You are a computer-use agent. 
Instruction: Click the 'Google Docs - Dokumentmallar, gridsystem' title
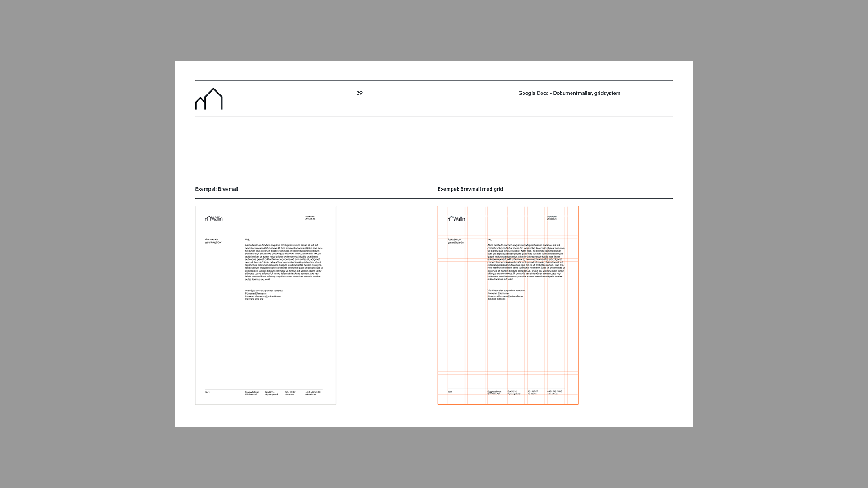(569, 93)
